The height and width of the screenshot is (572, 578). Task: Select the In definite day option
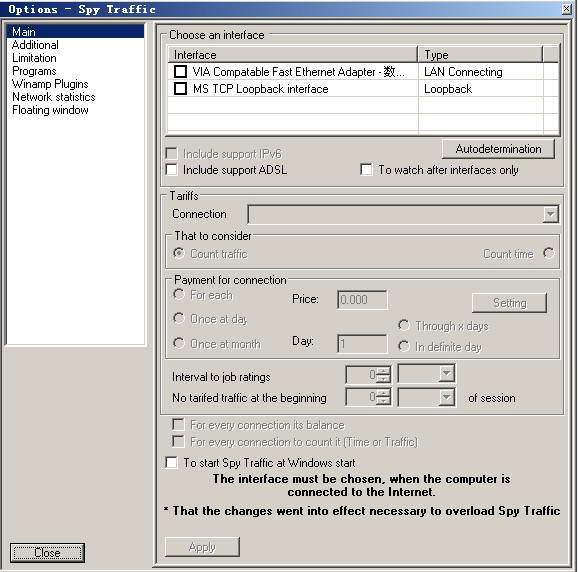coord(404,346)
